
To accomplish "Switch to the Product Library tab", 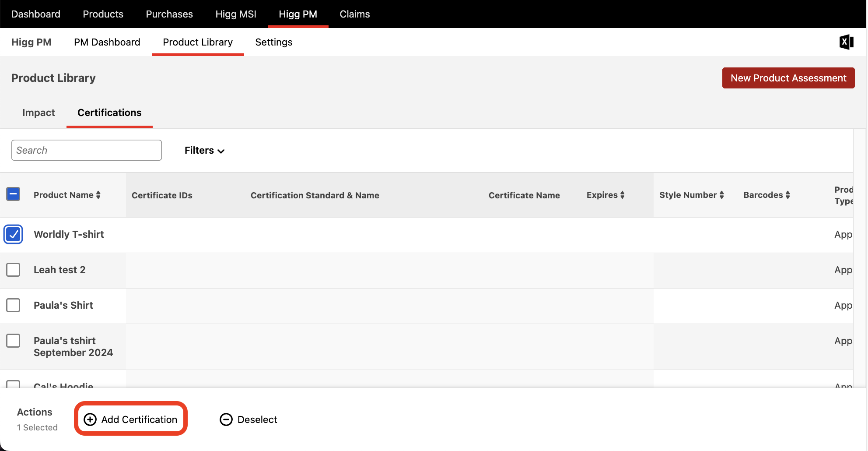I will coord(198,42).
